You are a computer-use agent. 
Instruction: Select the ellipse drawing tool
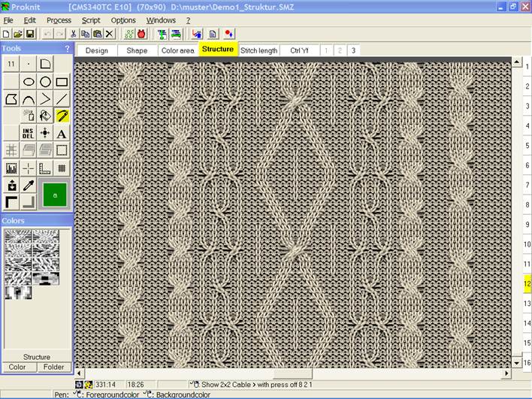[29, 81]
